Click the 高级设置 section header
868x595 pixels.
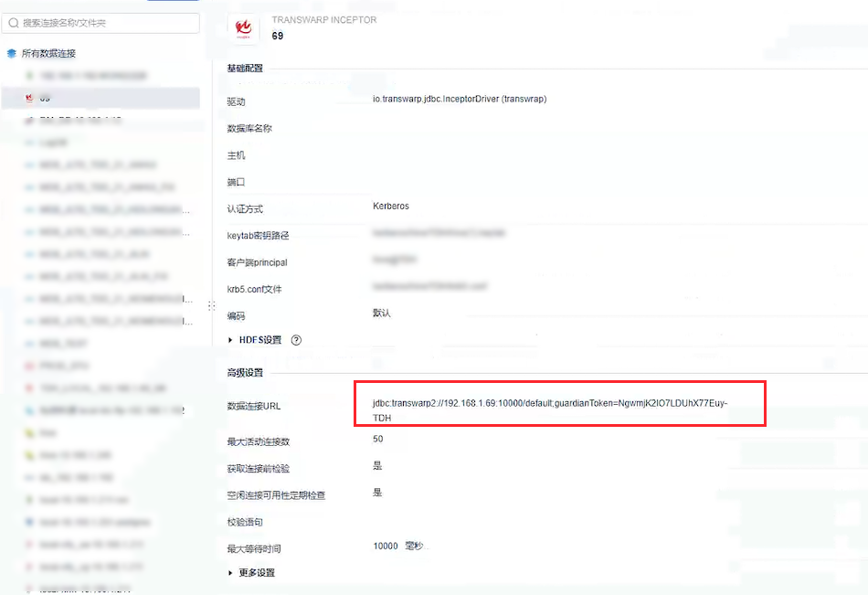pyautogui.click(x=245, y=373)
